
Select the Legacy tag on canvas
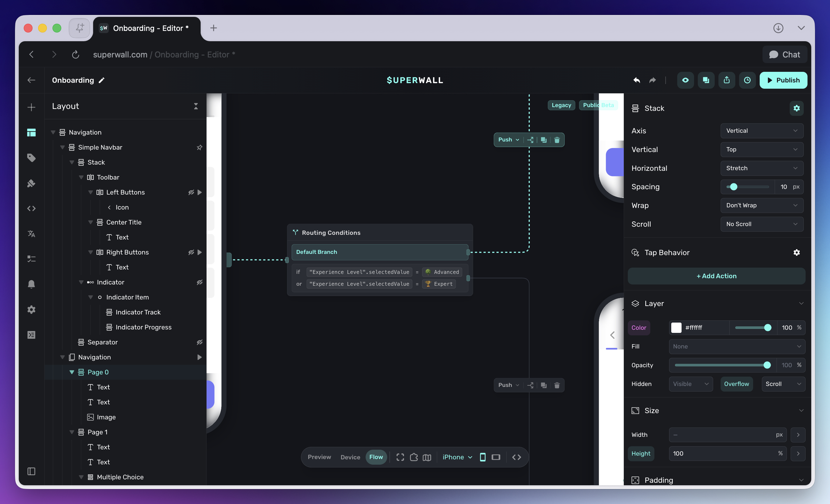[x=561, y=105]
